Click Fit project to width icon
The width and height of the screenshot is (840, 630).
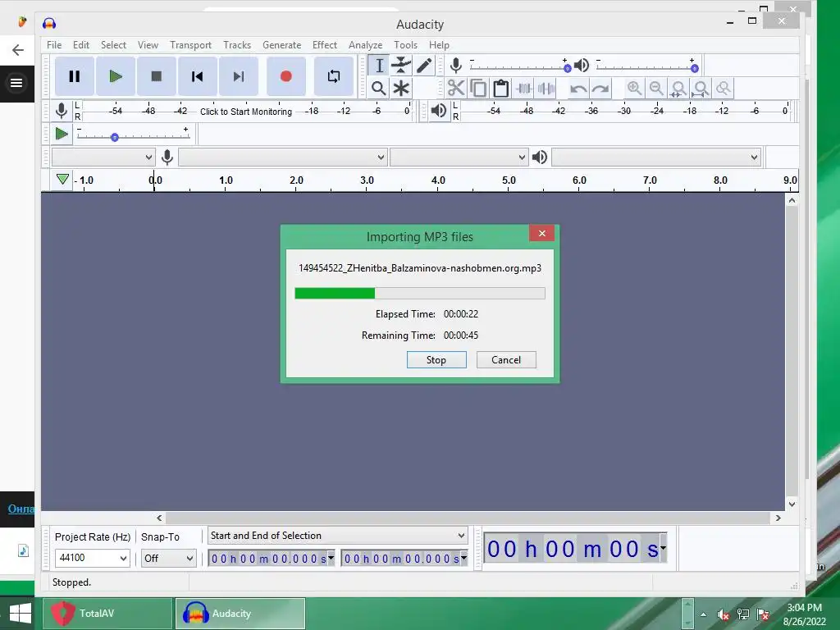click(x=701, y=88)
